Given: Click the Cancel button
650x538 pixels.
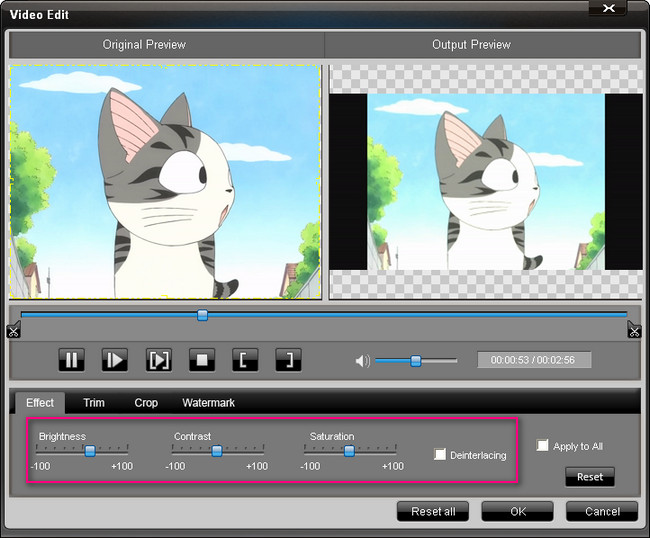Looking at the screenshot, I should pos(602,511).
